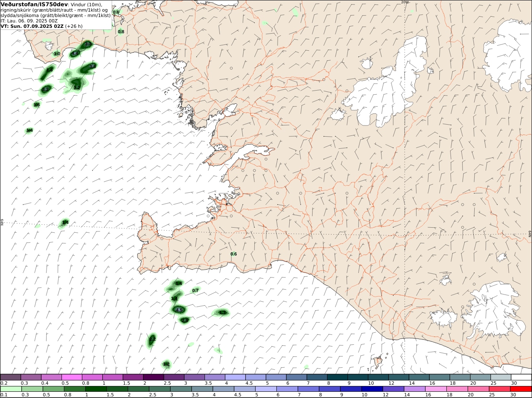Image resolution: width=532 pixels, height=398 pixels.
Task: Click the 4.5 precipitation value label
Action: (x=179, y=310)
